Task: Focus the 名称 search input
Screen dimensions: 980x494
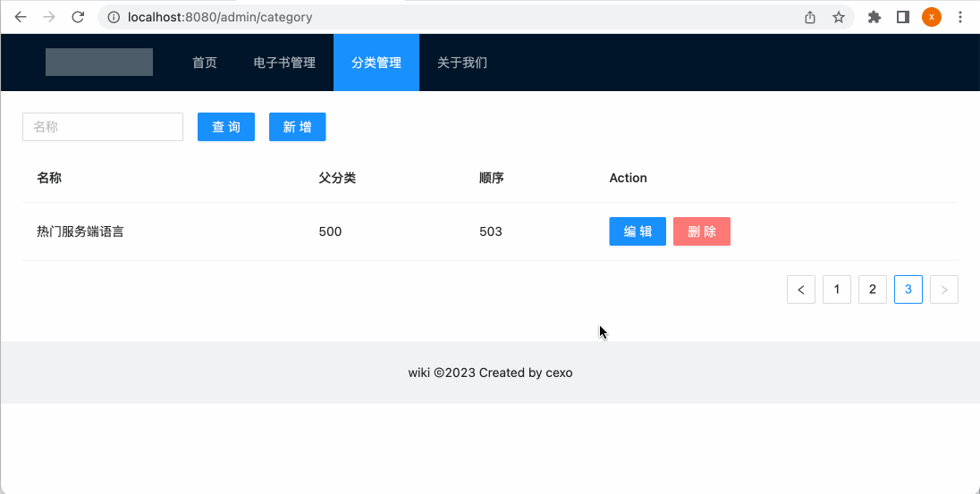Action: pyautogui.click(x=103, y=127)
